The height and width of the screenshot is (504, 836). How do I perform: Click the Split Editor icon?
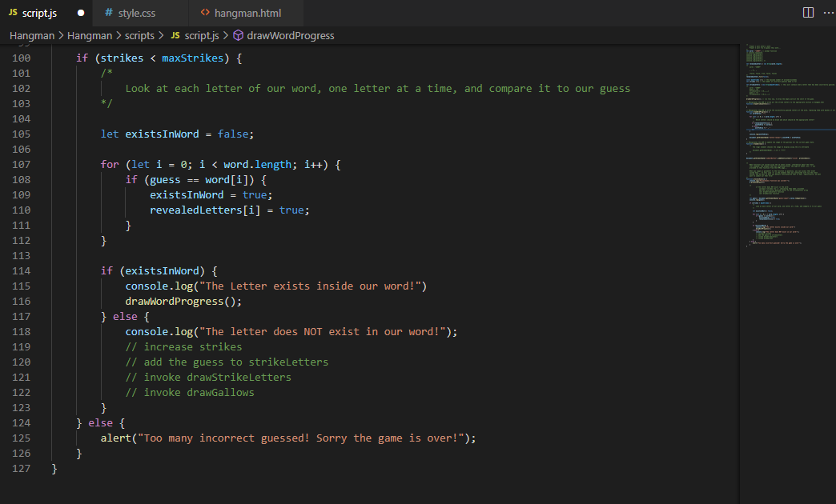pos(808,12)
